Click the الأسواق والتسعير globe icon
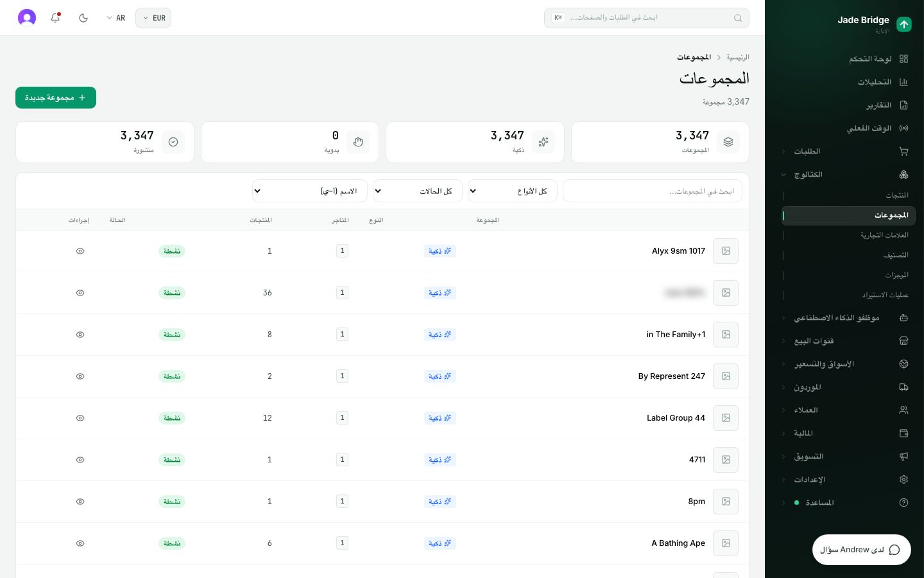This screenshot has height=578, width=924. 903,364
